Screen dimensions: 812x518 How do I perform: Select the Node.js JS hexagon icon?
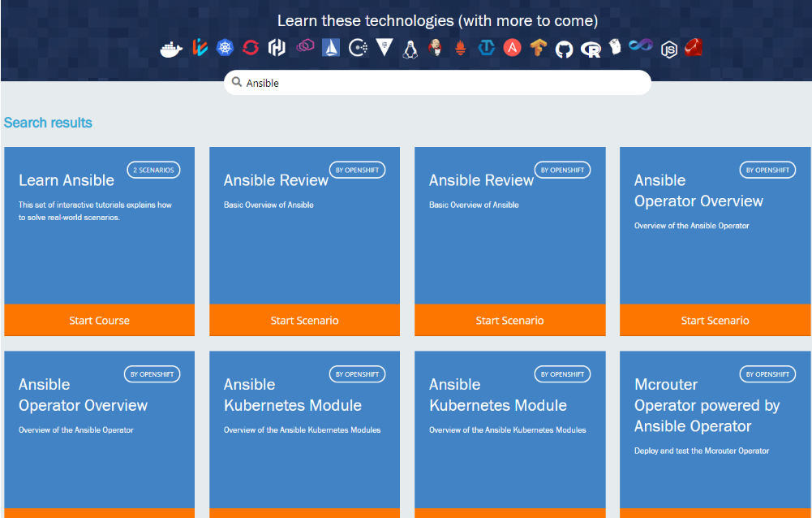(x=669, y=50)
